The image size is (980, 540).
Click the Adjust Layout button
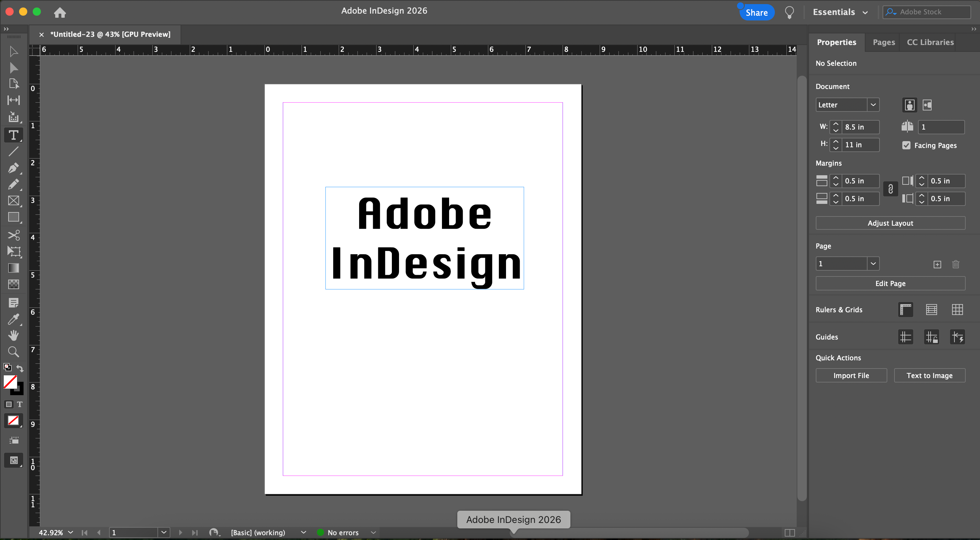[x=890, y=223]
